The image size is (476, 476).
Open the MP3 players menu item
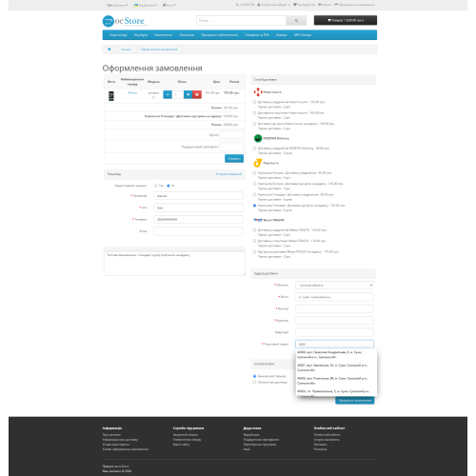(303, 35)
